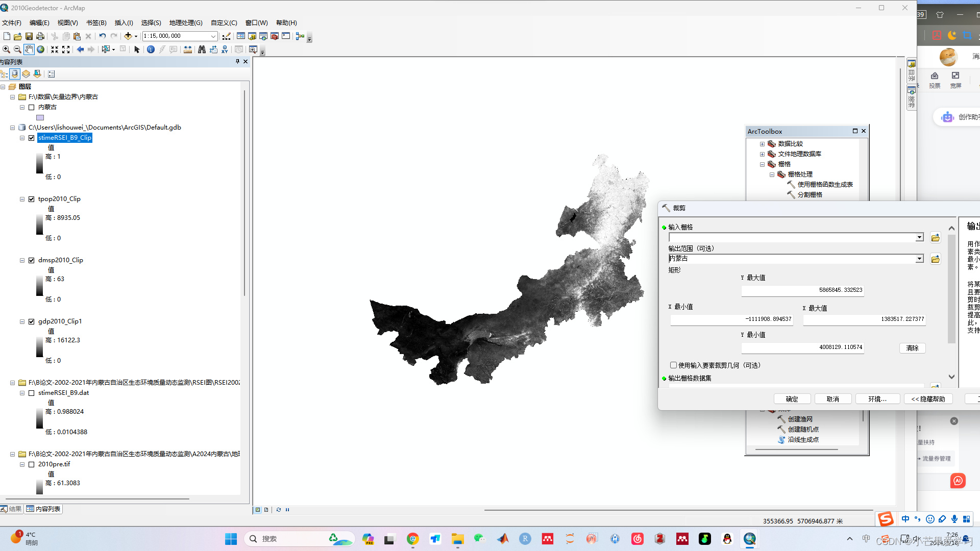The height and width of the screenshot is (551, 980).
Task: Uncheck the tpop2010_Clip layer
Action: click(32, 199)
